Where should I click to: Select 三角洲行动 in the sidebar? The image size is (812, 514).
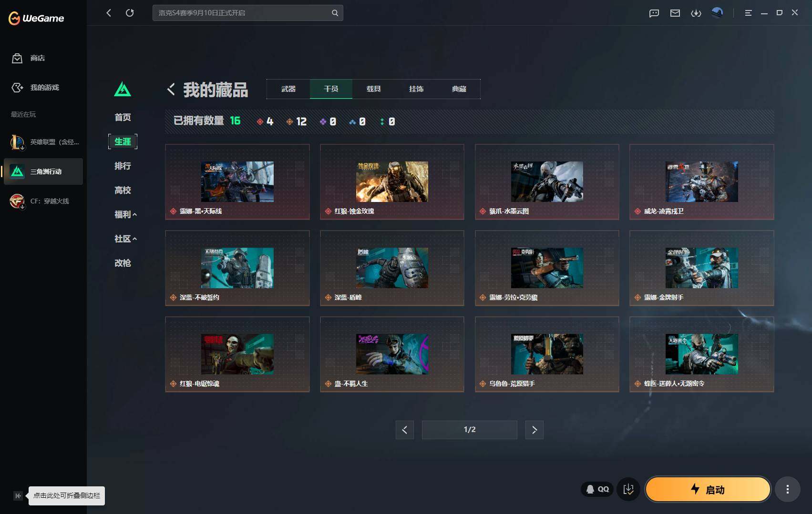click(43, 171)
